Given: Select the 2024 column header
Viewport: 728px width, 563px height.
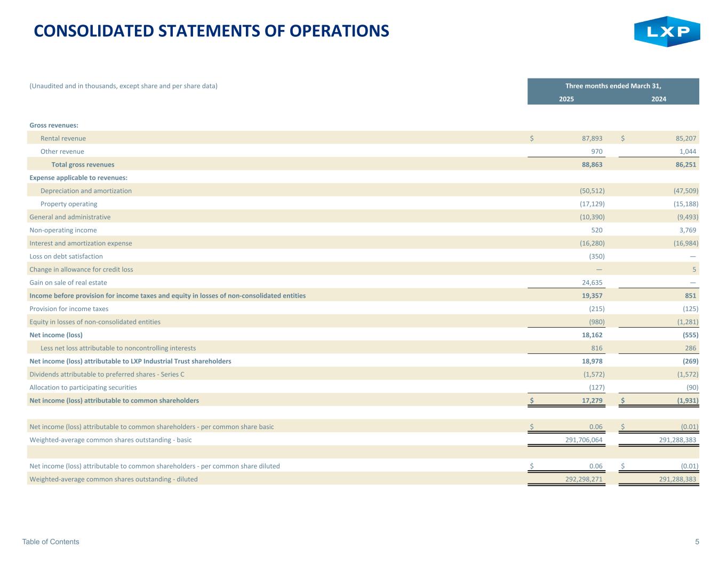Looking at the screenshot, I should [659, 99].
